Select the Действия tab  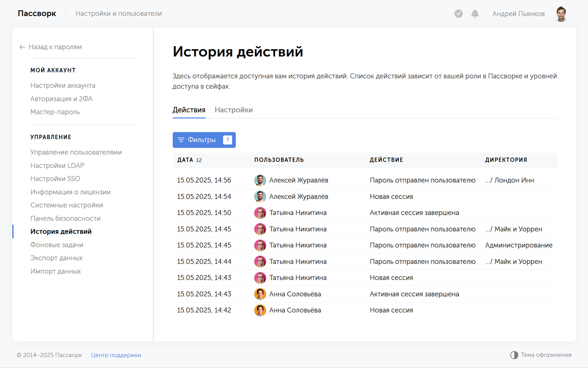pos(189,110)
